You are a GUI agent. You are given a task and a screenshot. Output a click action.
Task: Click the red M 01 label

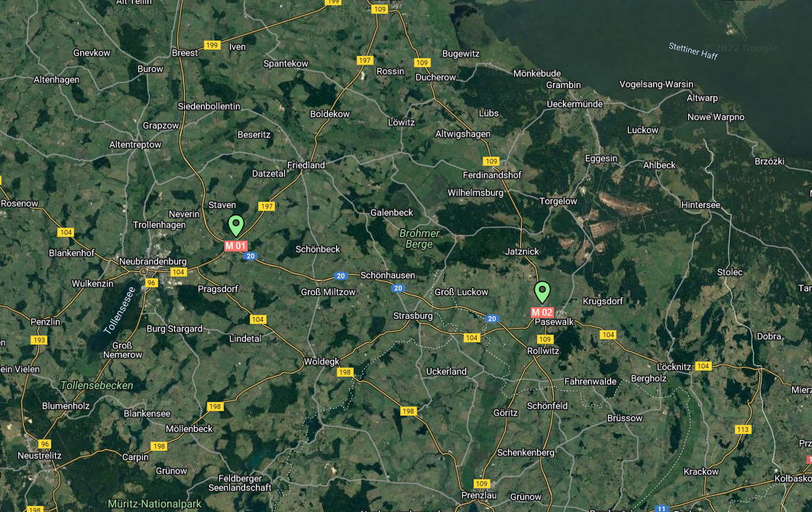tap(235, 246)
